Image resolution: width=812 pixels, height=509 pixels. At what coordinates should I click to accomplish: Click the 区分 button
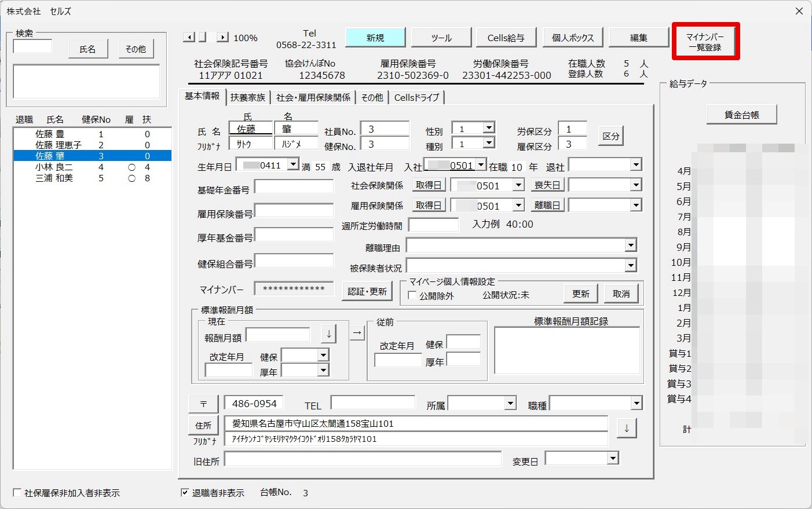point(611,136)
